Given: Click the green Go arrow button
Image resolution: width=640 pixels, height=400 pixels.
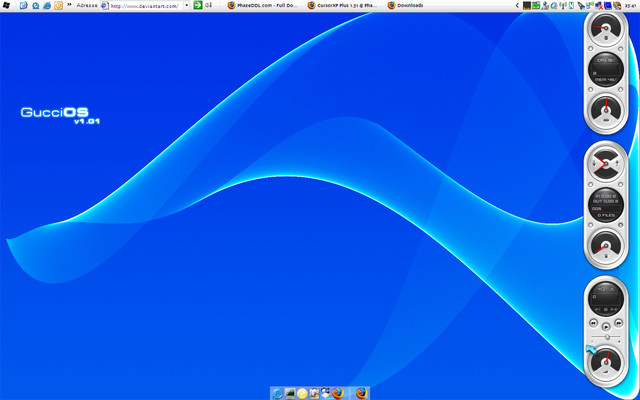Looking at the screenshot, I should 198,5.
